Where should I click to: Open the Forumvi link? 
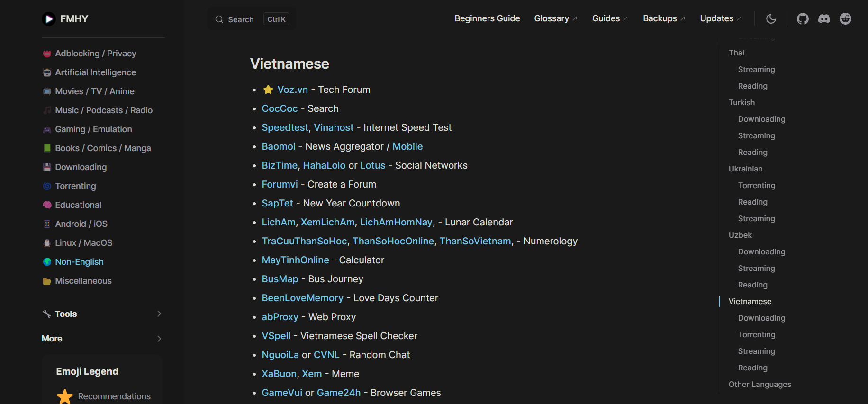[280, 184]
